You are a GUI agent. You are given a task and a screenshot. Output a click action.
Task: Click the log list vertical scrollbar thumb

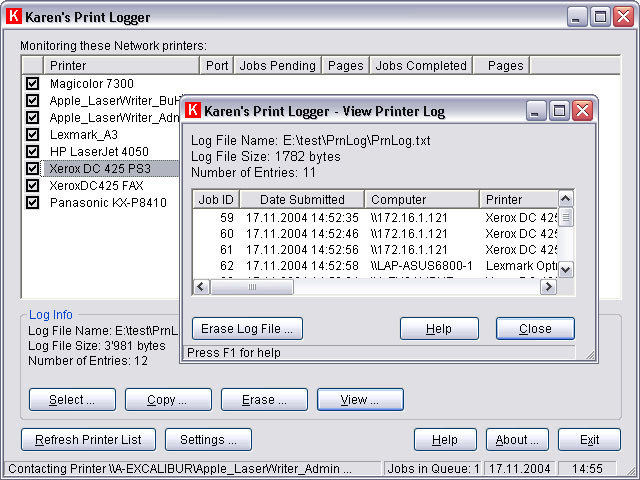[x=565, y=217]
